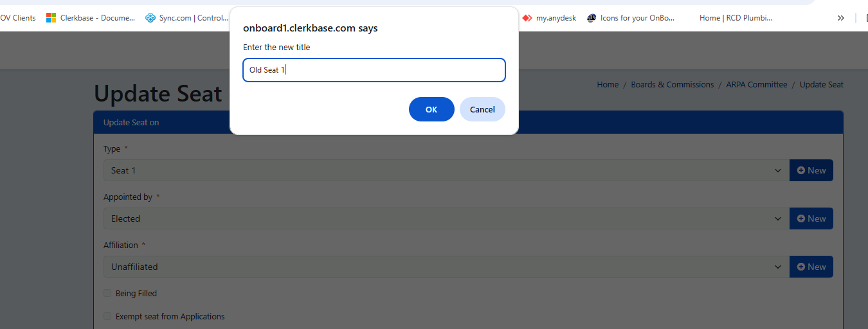This screenshot has width=868, height=329.
Task: Open the Appointed by dropdown showing Elected
Action: click(446, 218)
